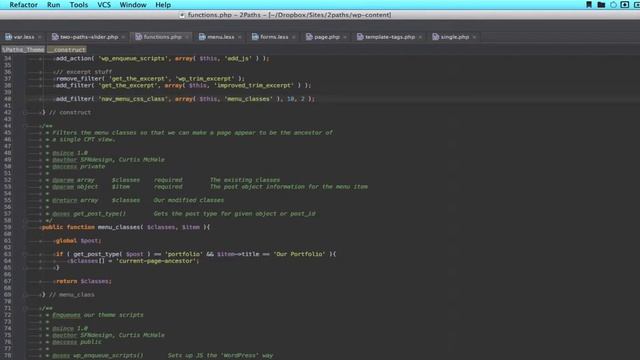The height and width of the screenshot is (360, 640).
Task: Close the single.php tab
Action: pyautogui.click(x=474, y=37)
